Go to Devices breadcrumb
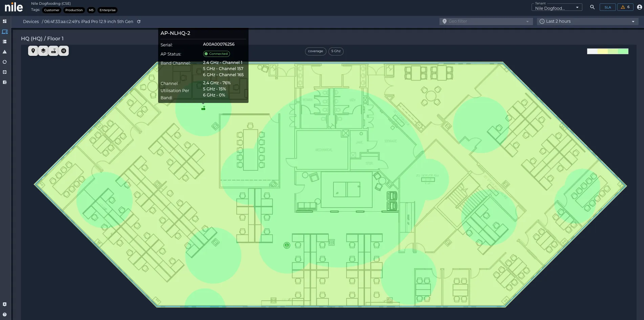 (x=31, y=22)
